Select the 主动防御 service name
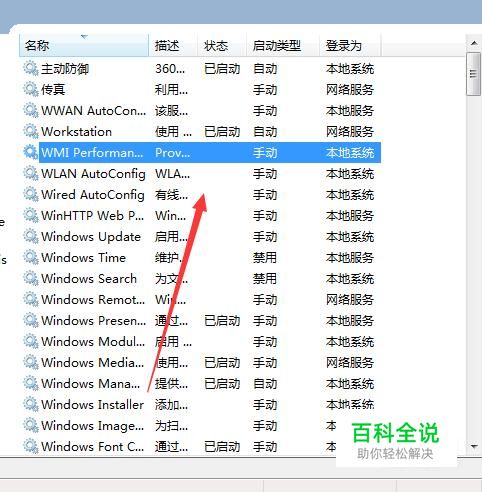Screen dimensions: 482x492 click(65, 69)
